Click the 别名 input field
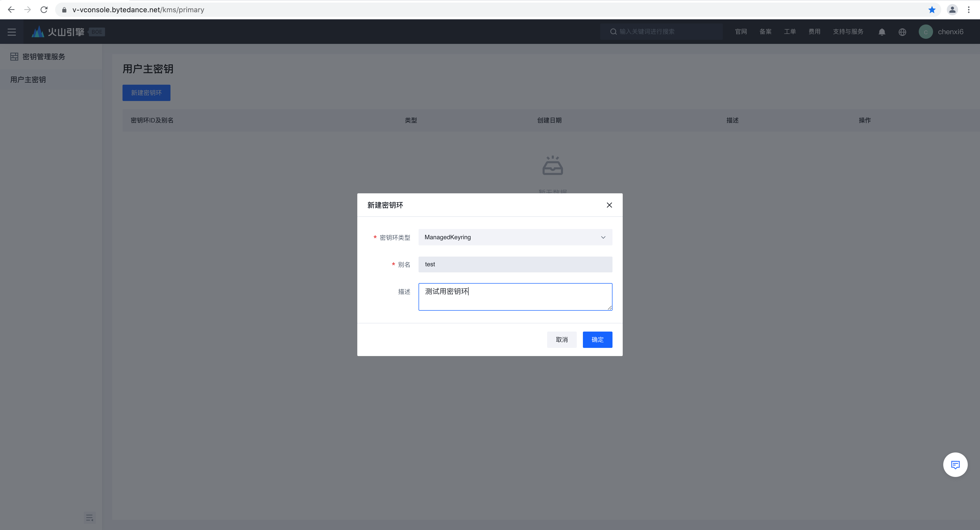980x530 pixels. click(x=515, y=264)
